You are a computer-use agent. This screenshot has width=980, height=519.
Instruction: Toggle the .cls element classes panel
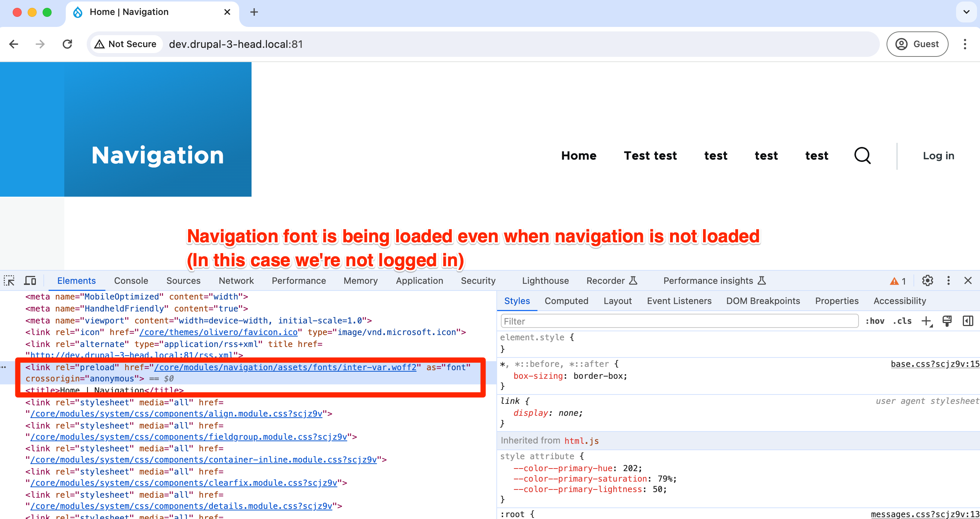click(x=902, y=321)
